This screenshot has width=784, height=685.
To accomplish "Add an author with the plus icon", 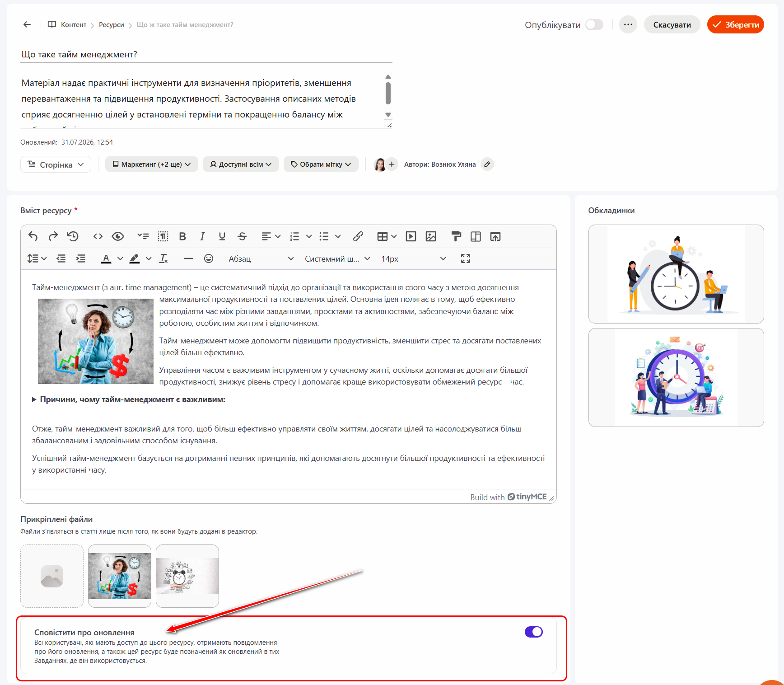I will click(392, 164).
